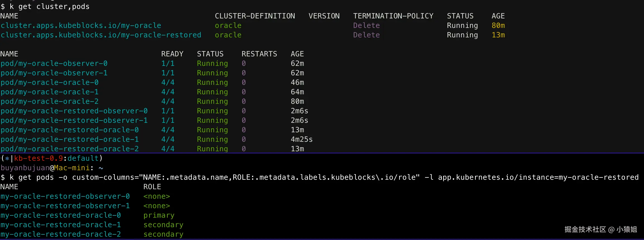Image resolution: width=644 pixels, height=240 pixels.
Task: Click the watermark text at bottom right
Action: tap(600, 229)
